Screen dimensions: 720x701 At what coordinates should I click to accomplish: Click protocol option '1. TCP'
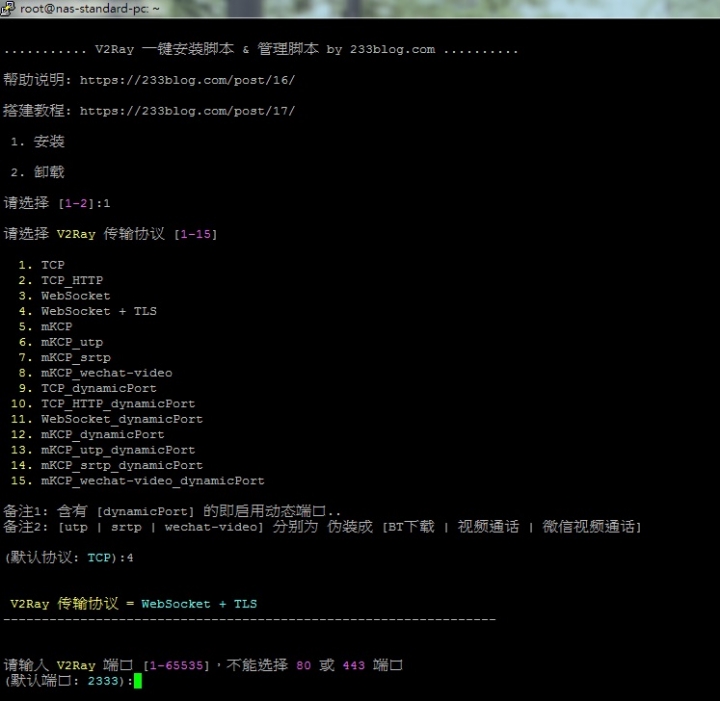(x=41, y=265)
